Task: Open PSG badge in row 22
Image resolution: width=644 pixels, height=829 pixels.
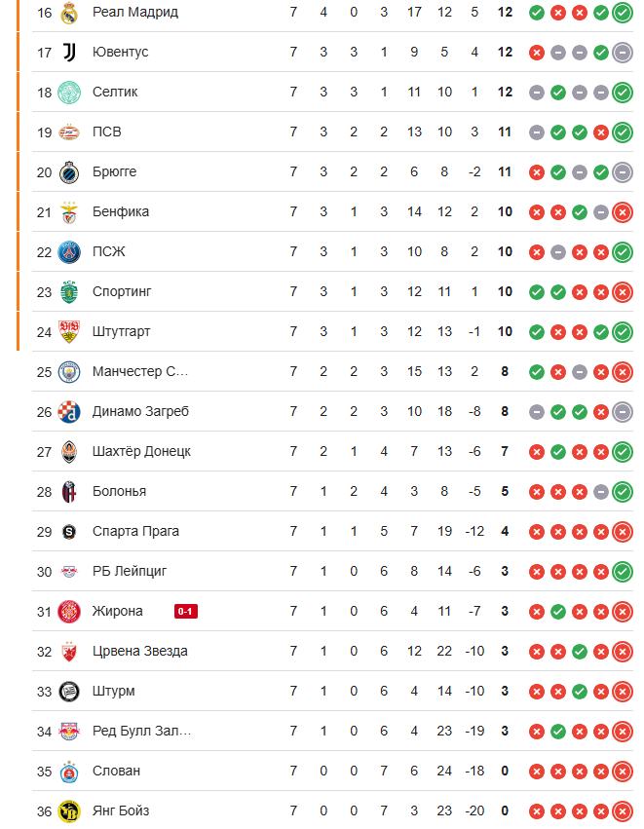Action: [x=69, y=252]
